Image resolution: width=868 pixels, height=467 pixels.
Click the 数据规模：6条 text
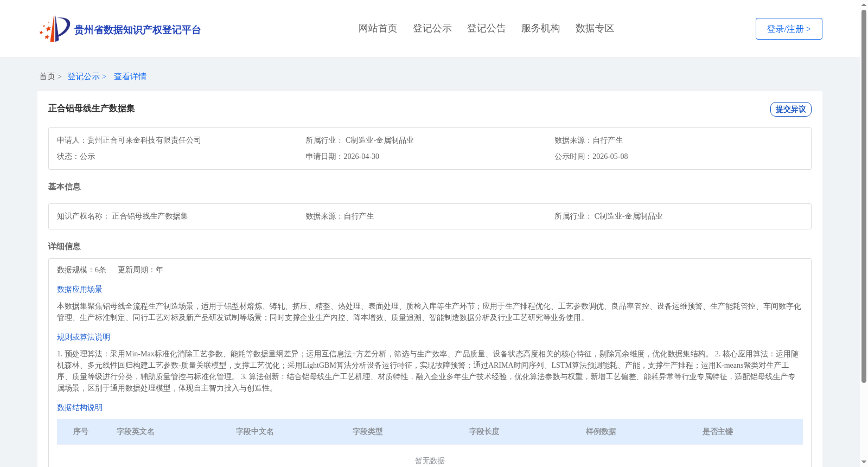[81, 270]
